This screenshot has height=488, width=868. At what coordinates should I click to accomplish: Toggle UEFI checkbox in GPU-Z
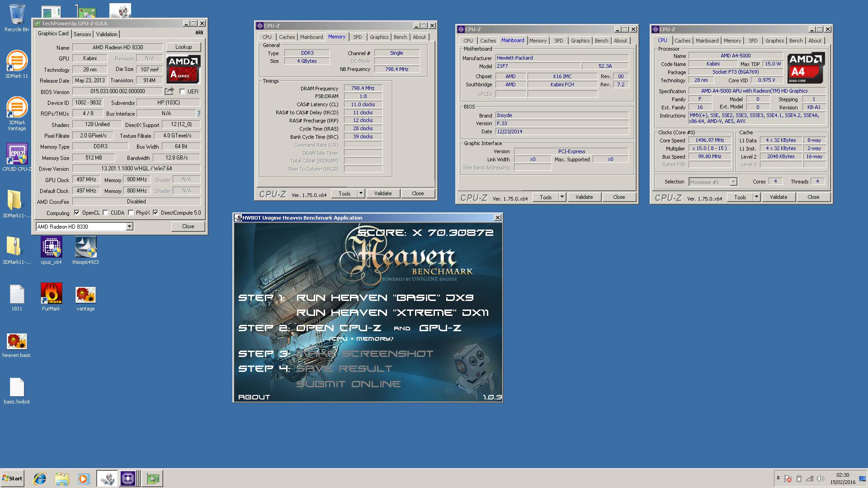(182, 92)
